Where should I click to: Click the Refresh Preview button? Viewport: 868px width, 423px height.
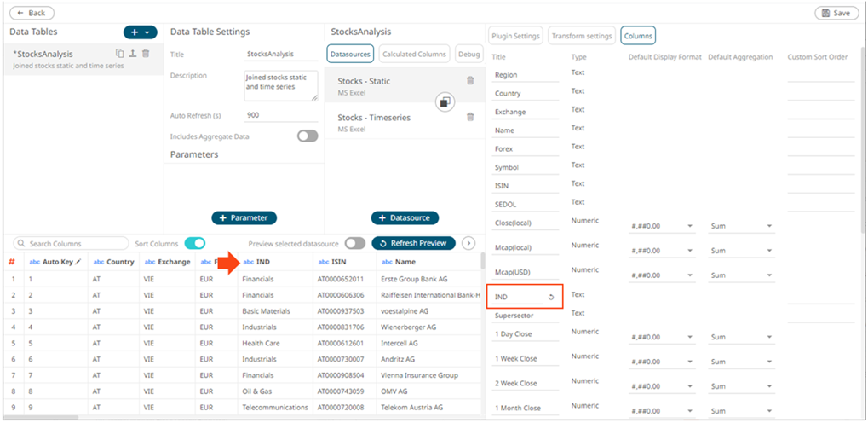click(413, 243)
